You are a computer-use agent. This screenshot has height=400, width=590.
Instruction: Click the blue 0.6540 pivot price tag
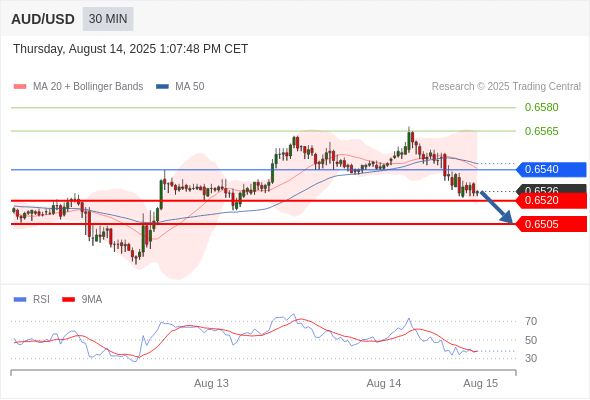point(551,169)
